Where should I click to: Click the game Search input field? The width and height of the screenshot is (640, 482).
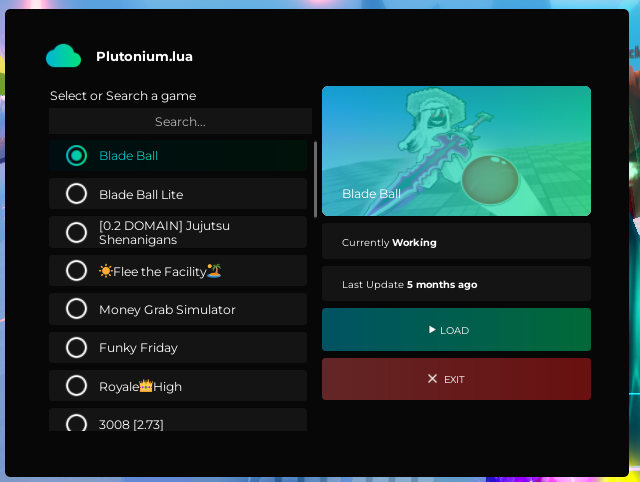(x=180, y=122)
